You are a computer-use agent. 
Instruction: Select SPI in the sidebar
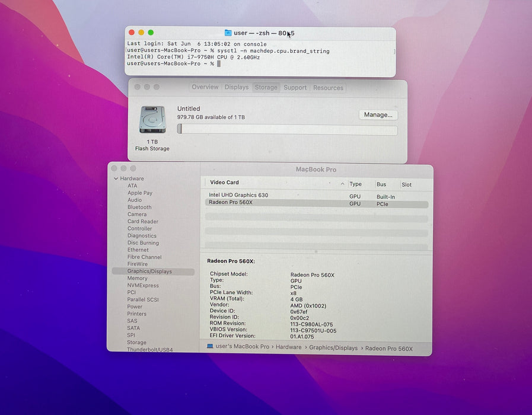(x=131, y=335)
